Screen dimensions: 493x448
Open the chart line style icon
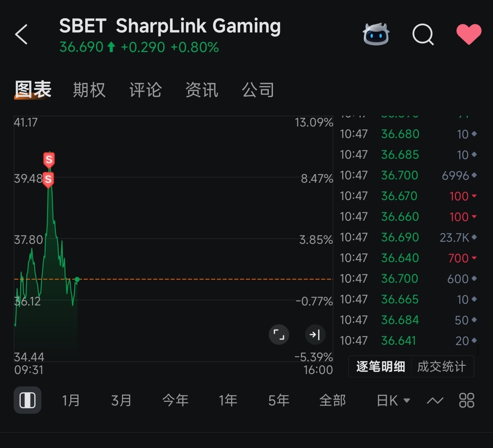point(435,400)
